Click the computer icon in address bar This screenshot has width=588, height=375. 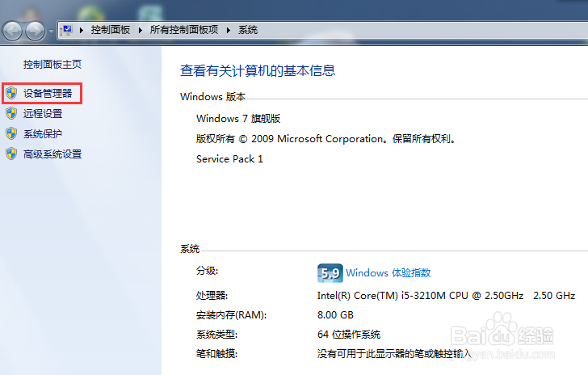click(66, 30)
